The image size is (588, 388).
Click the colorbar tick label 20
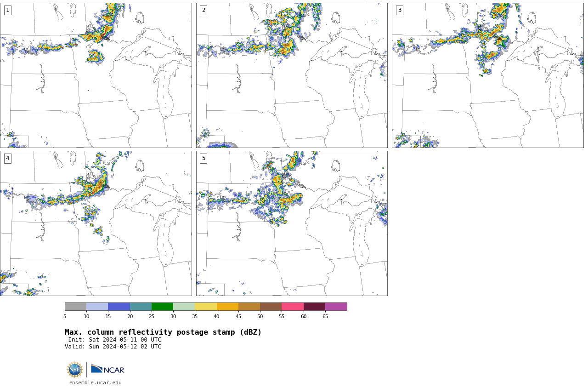(130, 316)
